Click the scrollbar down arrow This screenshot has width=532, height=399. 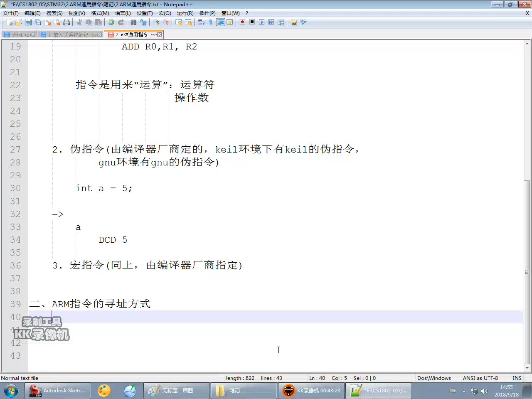pyautogui.click(x=527, y=368)
